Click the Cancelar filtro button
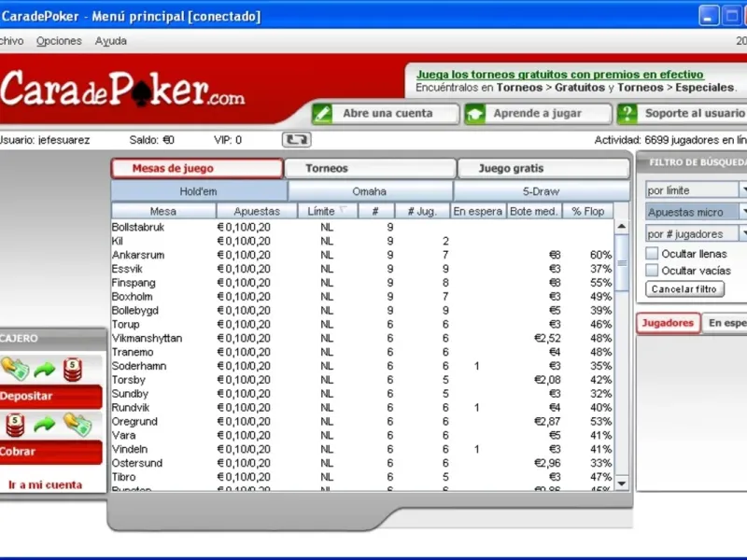747x560 pixels. 684,289
